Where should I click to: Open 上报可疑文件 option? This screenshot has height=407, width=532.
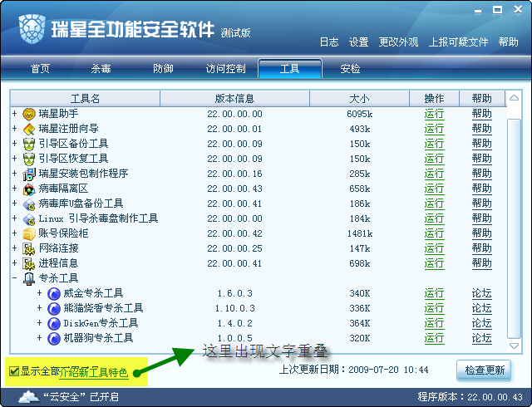[458, 42]
